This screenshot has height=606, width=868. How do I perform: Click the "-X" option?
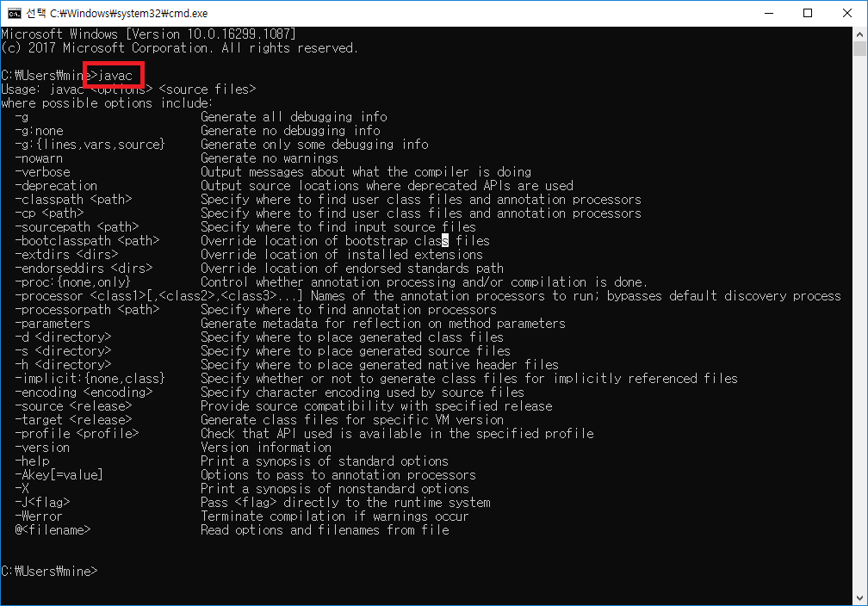point(22,489)
